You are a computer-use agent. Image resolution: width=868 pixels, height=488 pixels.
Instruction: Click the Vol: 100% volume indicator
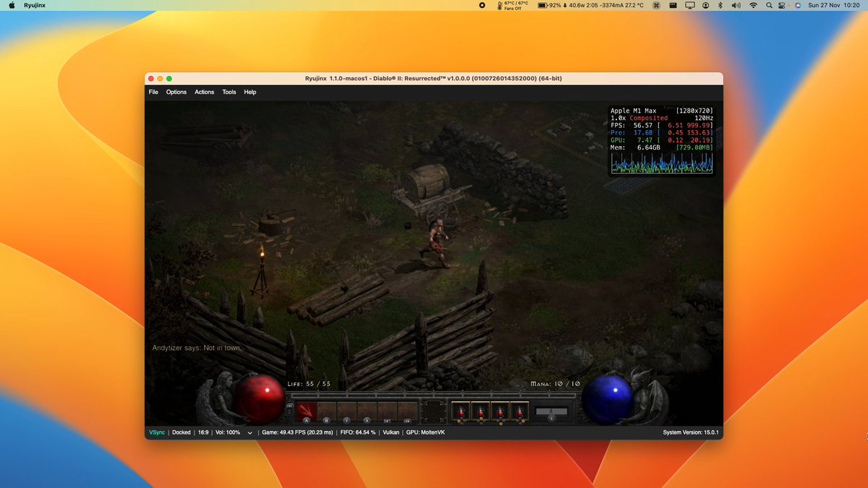click(x=228, y=432)
